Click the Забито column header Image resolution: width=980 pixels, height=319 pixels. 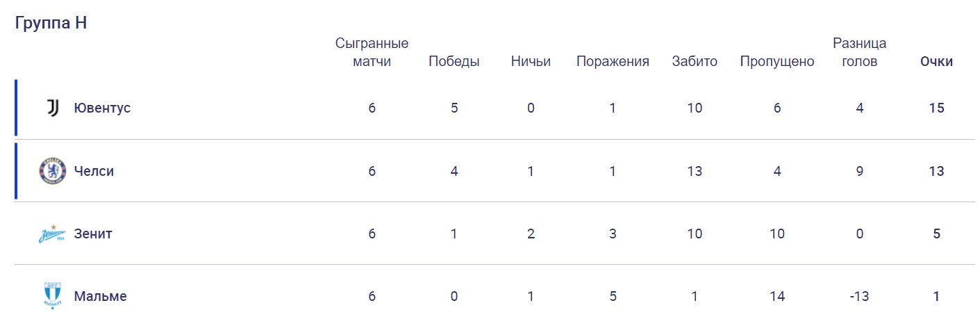[x=695, y=62]
